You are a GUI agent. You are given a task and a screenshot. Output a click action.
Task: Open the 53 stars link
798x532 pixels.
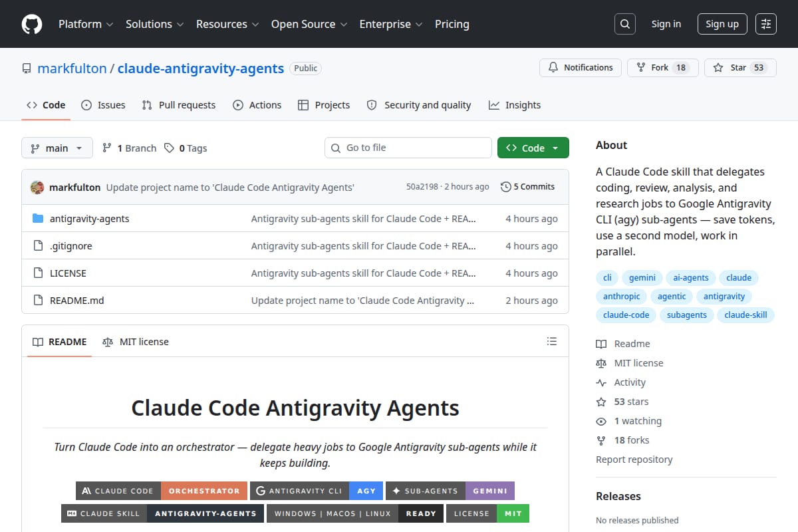tap(622, 402)
